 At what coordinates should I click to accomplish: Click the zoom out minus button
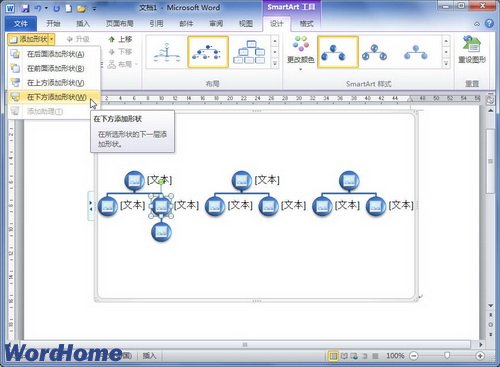(414, 356)
